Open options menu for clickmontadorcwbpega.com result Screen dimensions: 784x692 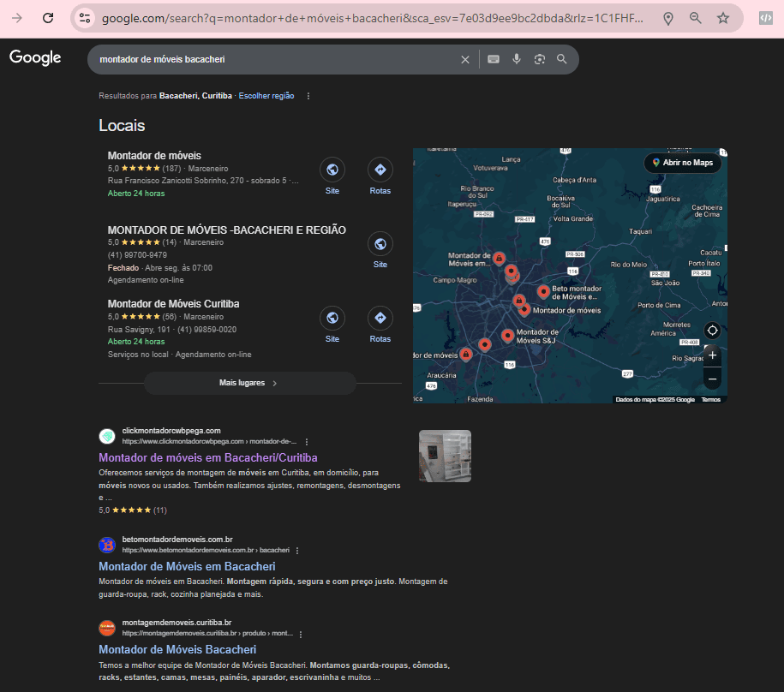coord(306,441)
